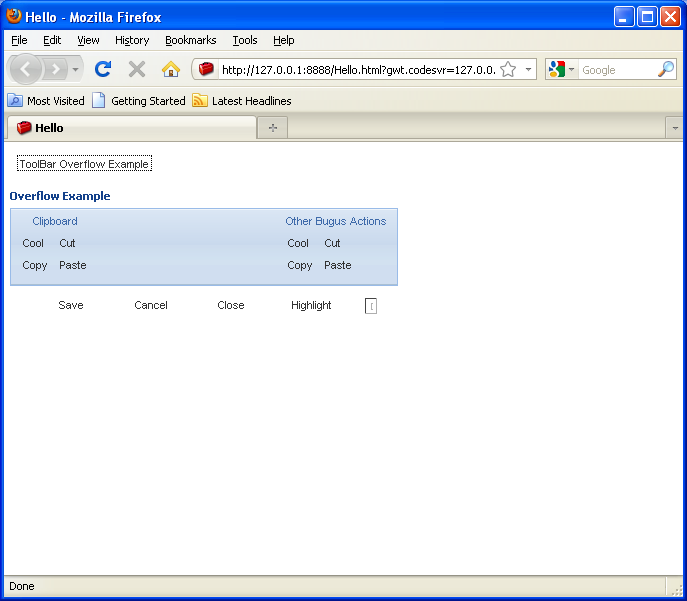687x601 pixels.
Task: Click the Stop loading X icon
Action: click(137, 69)
